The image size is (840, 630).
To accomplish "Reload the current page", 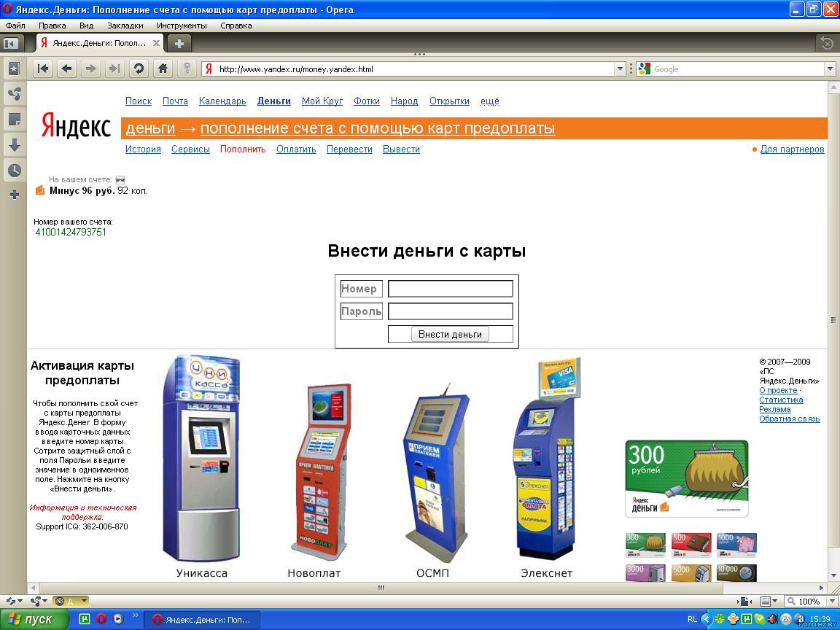I will pos(139,69).
